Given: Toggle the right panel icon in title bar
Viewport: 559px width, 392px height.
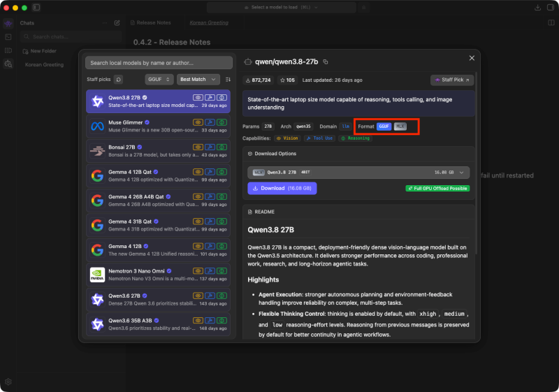Looking at the screenshot, I should 551,8.
